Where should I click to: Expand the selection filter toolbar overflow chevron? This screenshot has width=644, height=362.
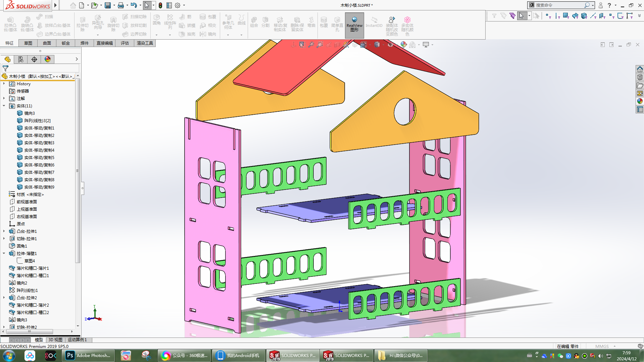tap(639, 16)
